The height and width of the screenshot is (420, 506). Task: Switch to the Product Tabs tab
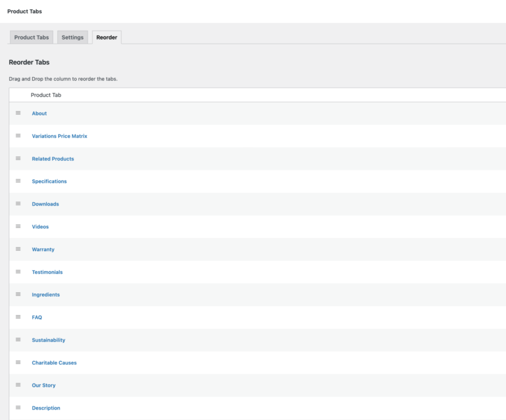pos(31,37)
